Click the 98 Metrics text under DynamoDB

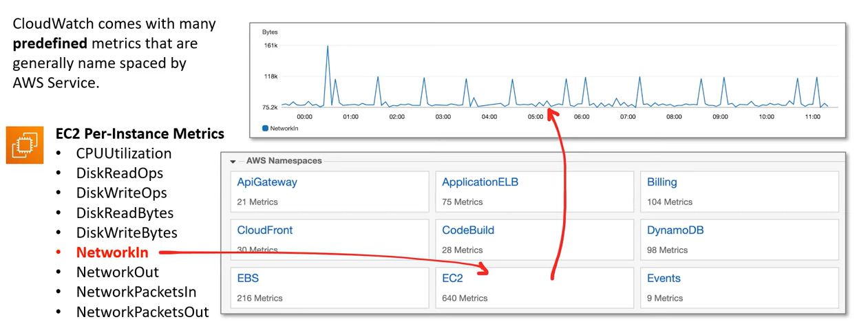[x=668, y=250]
